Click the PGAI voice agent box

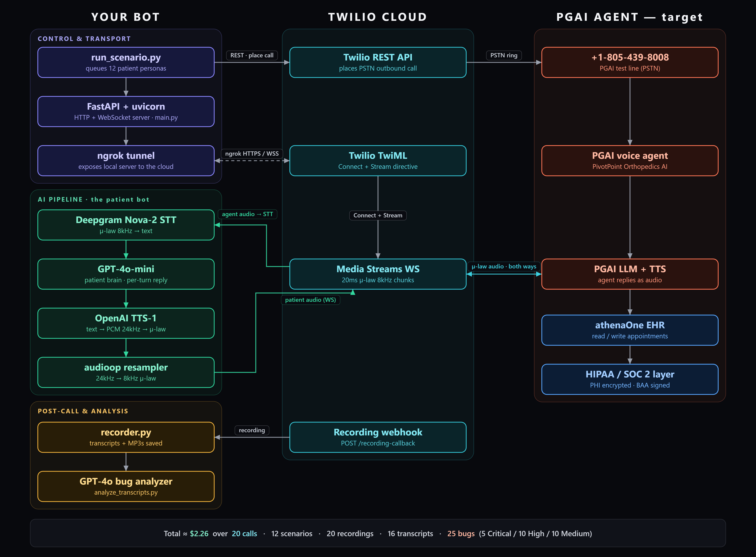pyautogui.click(x=630, y=161)
